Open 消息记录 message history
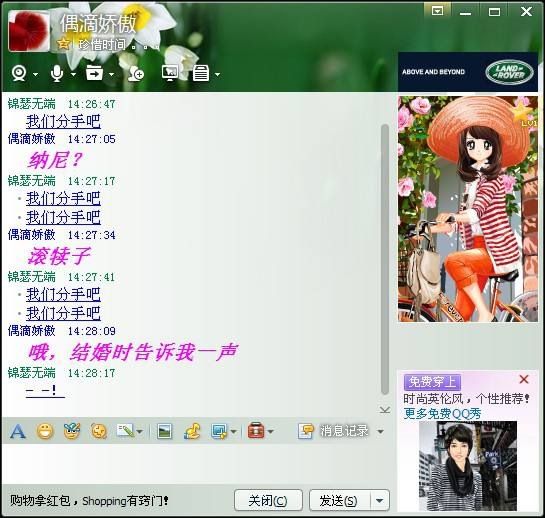545x518 pixels. pos(333,431)
